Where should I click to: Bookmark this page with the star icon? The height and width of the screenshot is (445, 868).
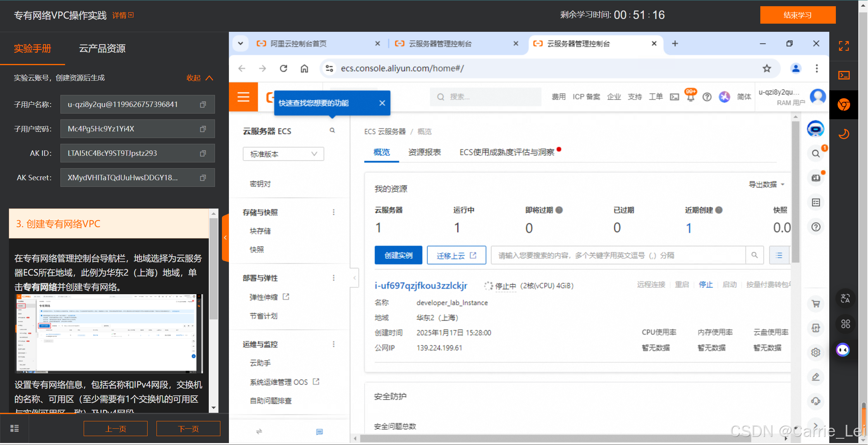click(767, 69)
